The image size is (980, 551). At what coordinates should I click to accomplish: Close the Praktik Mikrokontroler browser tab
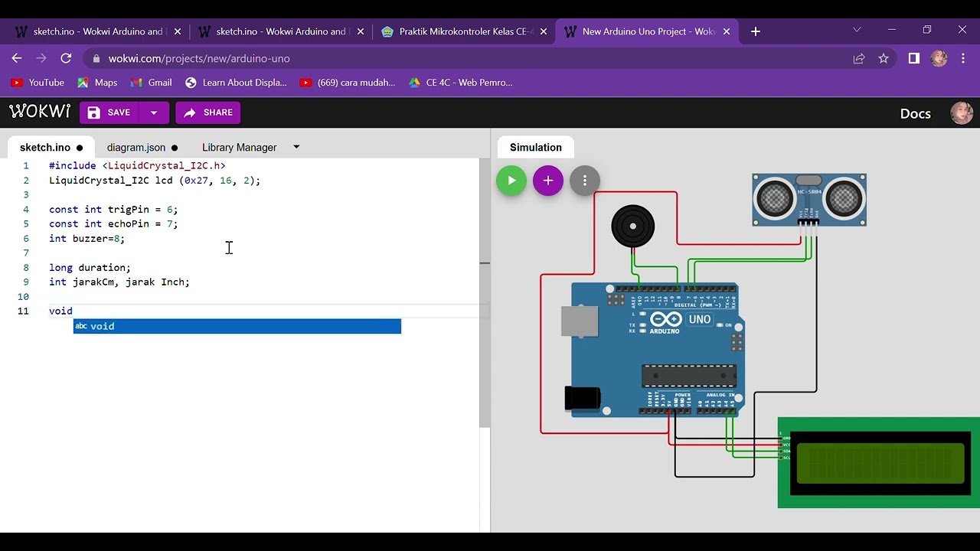pyautogui.click(x=544, y=31)
